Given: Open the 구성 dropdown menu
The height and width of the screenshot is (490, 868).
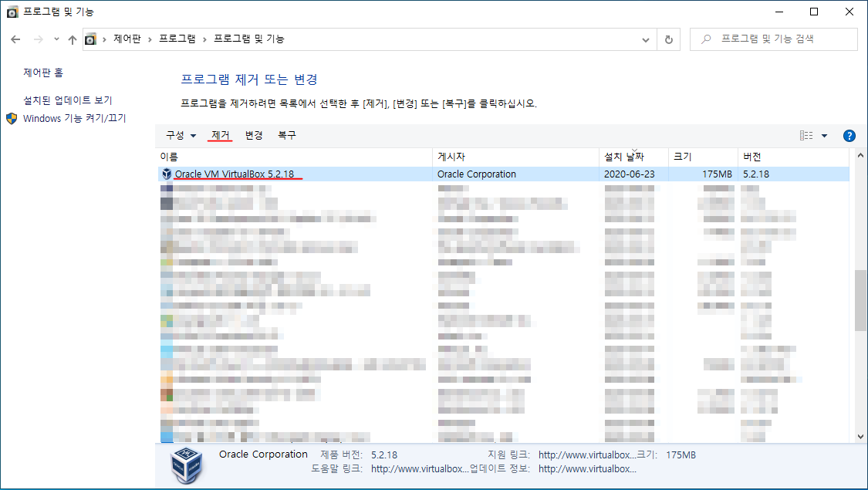Looking at the screenshot, I should tap(181, 135).
